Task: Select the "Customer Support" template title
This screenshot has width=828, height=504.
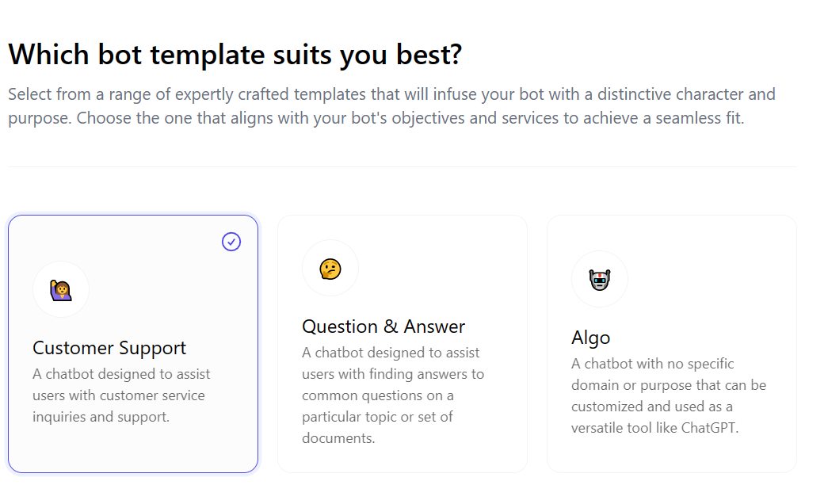Action: pyautogui.click(x=109, y=348)
